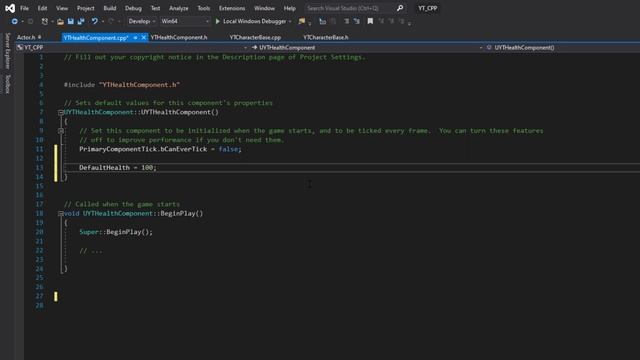This screenshot has height=360, width=640.
Task: Click the line number 27 in gutter
Action: point(39,296)
